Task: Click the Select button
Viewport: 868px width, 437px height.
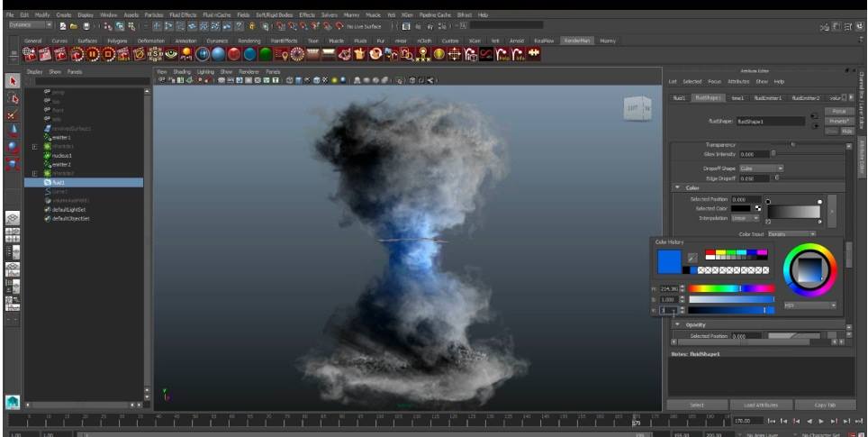Action: coord(697,405)
